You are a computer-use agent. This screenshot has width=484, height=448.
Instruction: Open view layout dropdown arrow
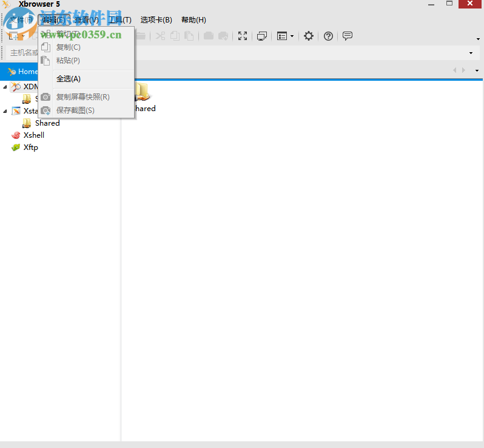coord(292,36)
